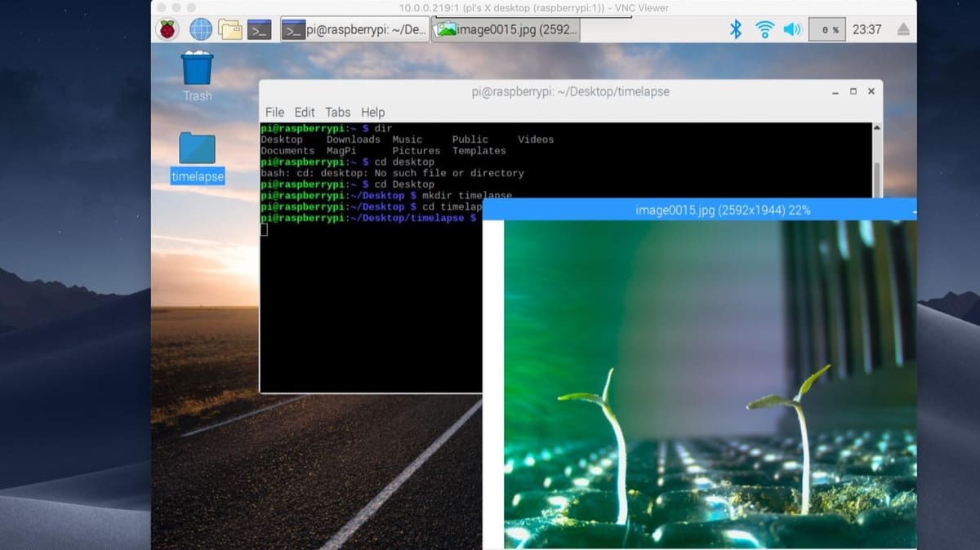The image size is (980, 550).
Task: Click the 'Pictures' directory text in terminal
Action: [416, 151]
